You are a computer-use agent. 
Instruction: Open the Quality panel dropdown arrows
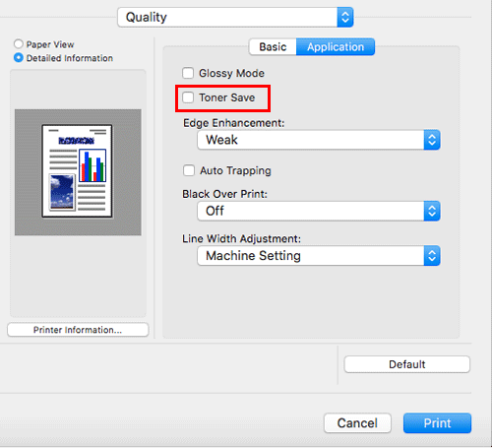point(345,17)
